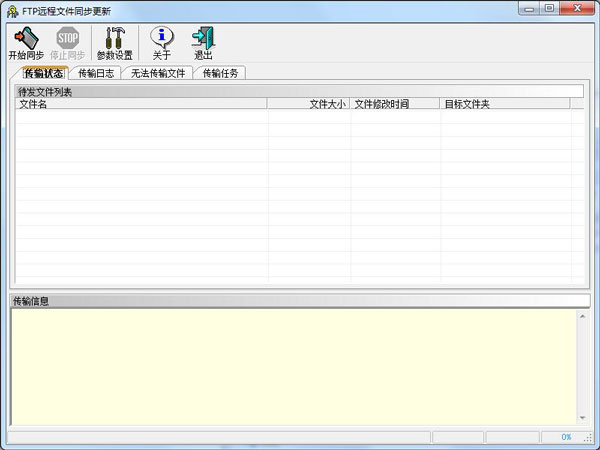Click inside the yellow 传输信息 text area
The width and height of the screenshot is (600, 450).
[x=294, y=367]
